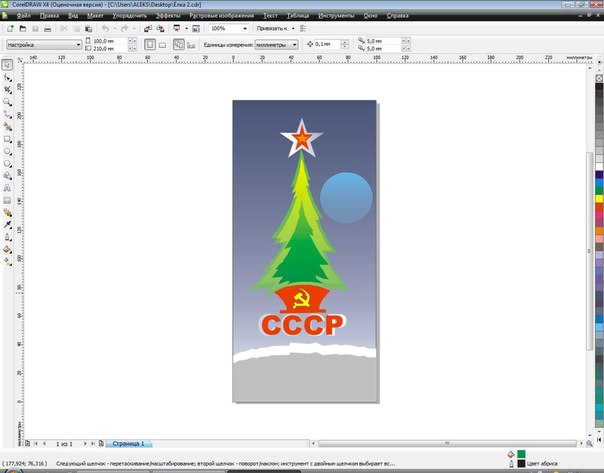Click the Save icon
The width and height of the screenshot is (604, 473).
click(35, 29)
